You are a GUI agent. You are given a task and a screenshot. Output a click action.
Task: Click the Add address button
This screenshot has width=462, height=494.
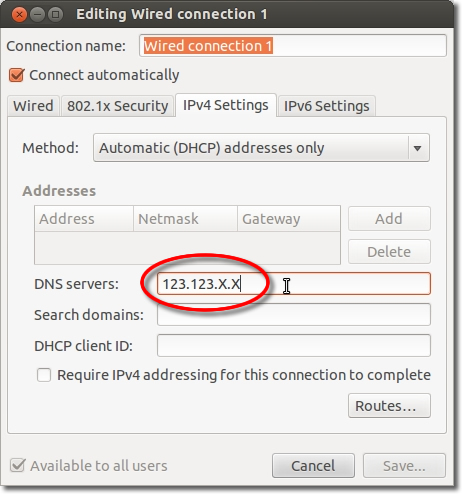(389, 219)
